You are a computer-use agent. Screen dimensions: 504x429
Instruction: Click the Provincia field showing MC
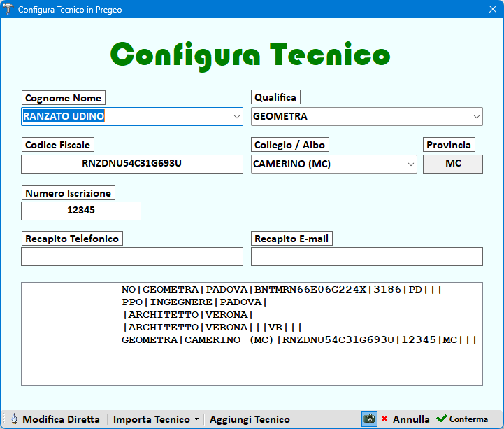[452, 164]
